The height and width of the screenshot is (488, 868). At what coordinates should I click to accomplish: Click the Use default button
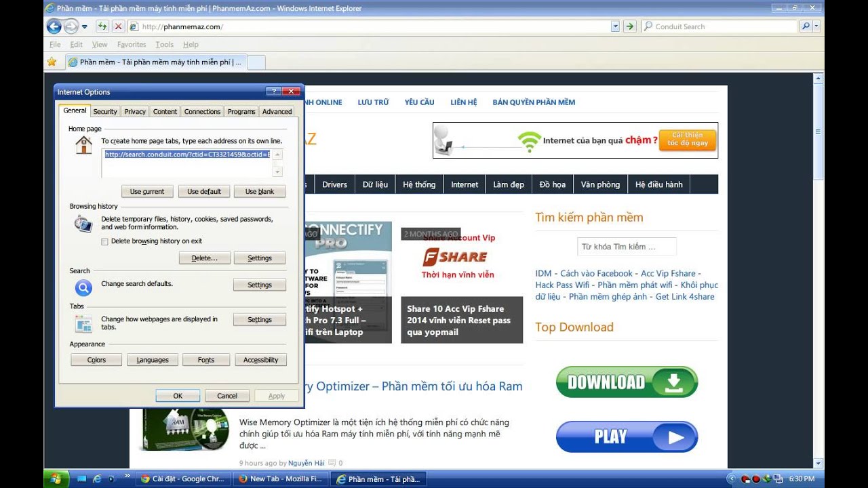[x=204, y=192]
